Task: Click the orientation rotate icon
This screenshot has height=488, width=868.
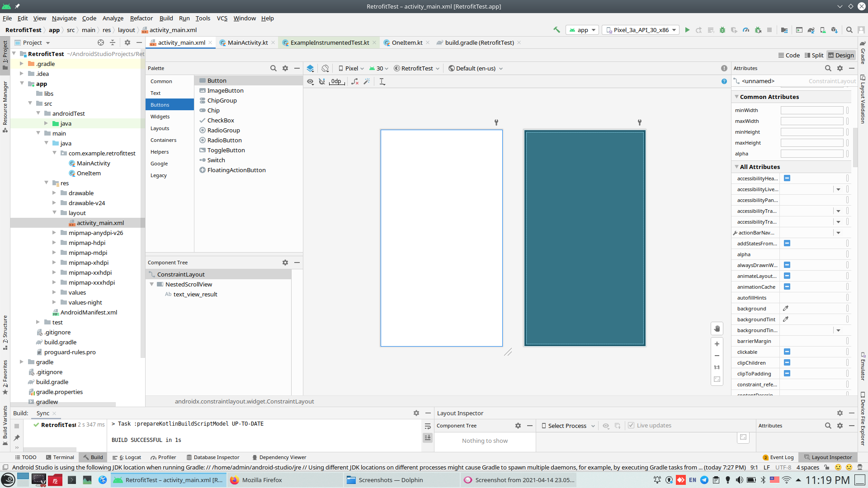Action: pyautogui.click(x=325, y=69)
